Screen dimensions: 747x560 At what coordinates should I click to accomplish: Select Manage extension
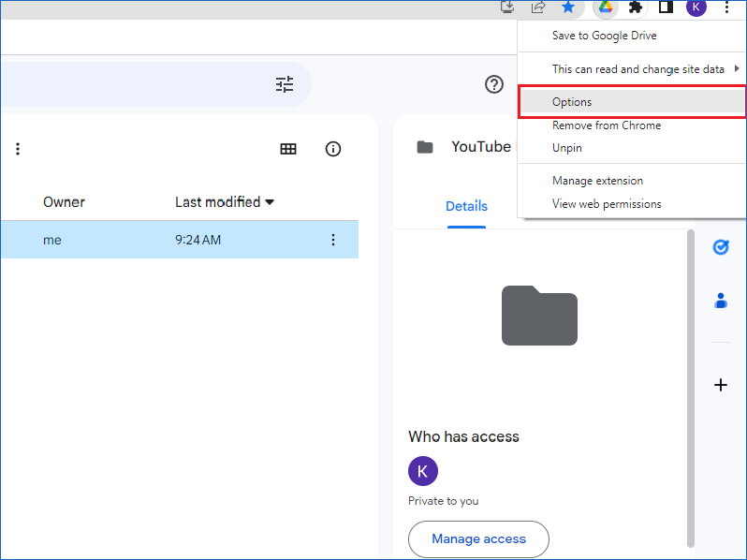tap(631, 181)
